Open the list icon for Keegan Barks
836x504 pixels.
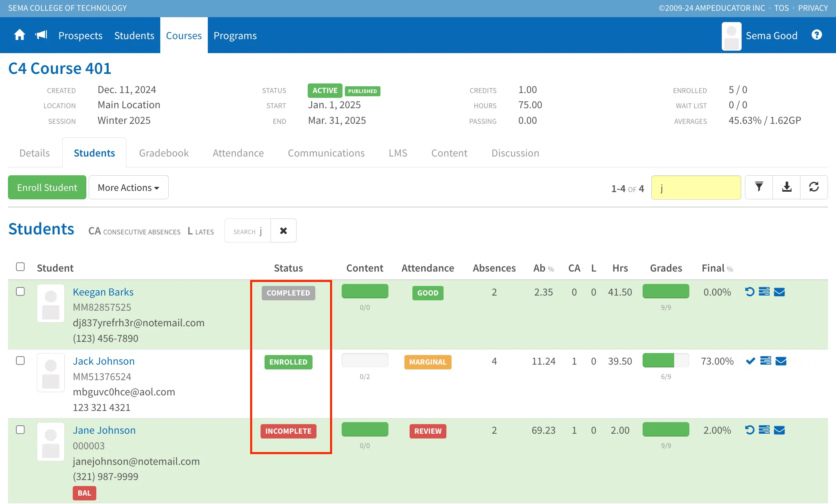(x=764, y=292)
